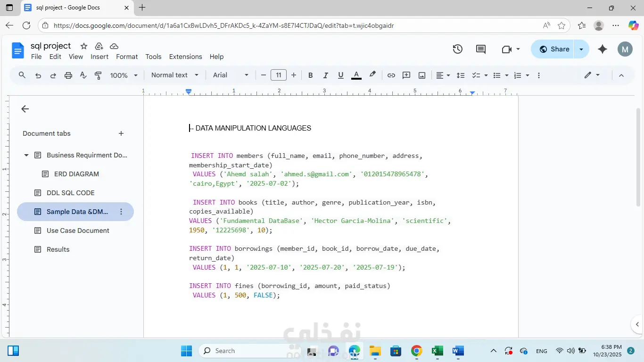The image size is (644, 362).
Task: Click the Insert link icon
Action: click(x=391, y=75)
